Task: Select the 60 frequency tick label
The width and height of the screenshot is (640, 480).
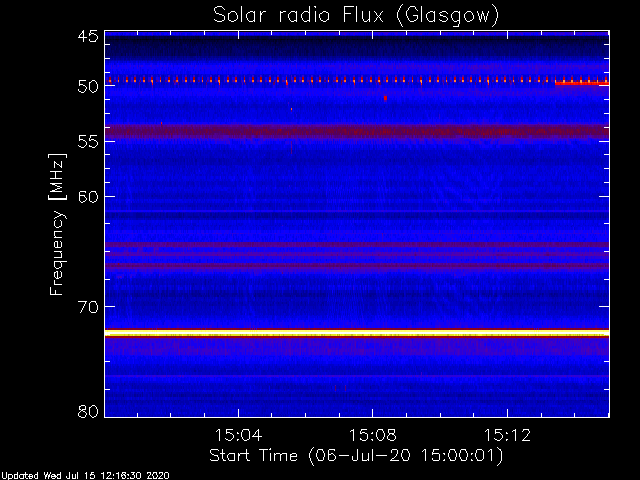Action: click(88, 196)
